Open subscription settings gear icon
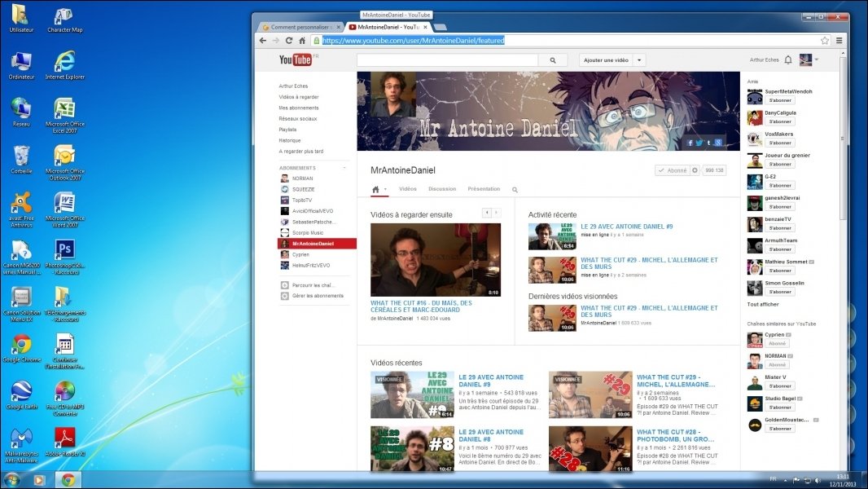 point(695,170)
